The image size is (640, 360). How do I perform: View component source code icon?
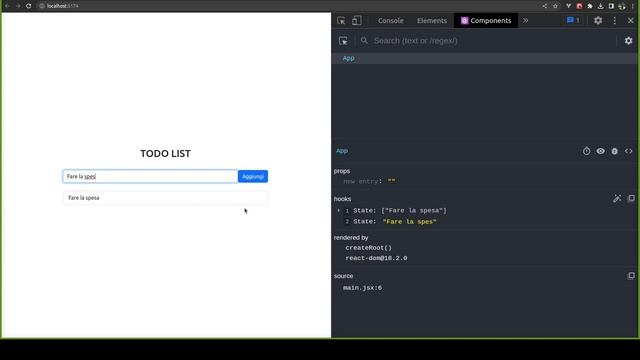coord(629,151)
